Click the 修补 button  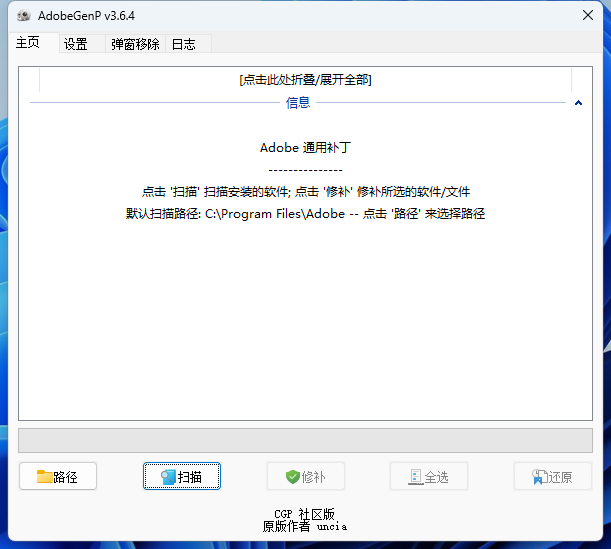[x=306, y=476]
